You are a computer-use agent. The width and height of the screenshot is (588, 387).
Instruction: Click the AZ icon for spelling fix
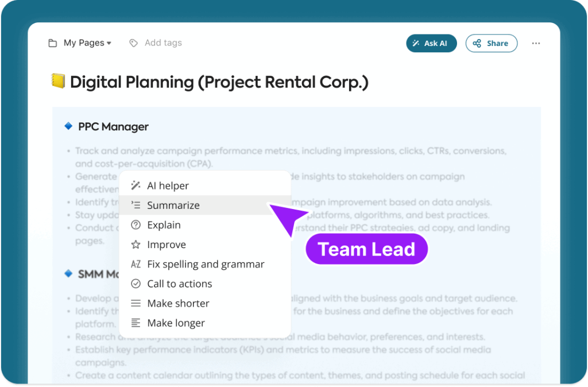136,264
